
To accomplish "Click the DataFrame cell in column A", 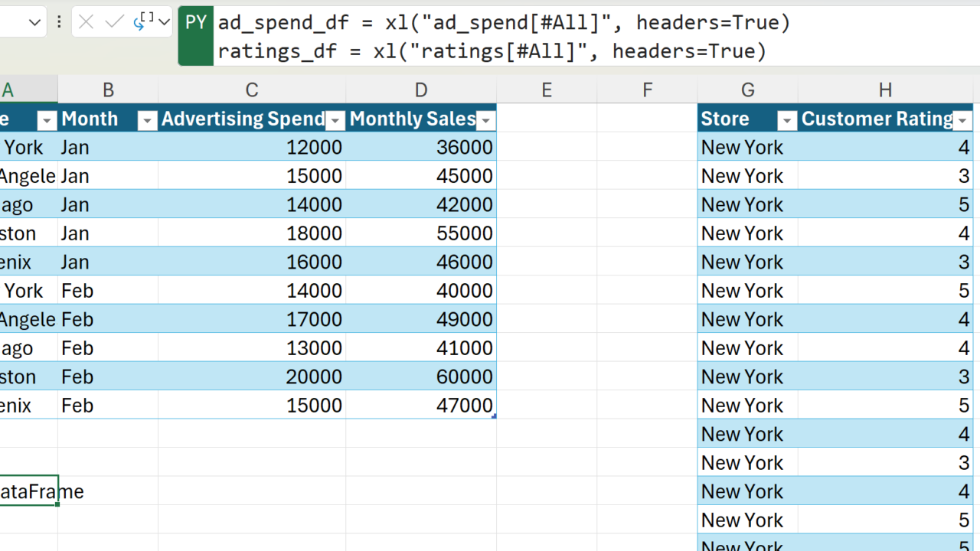I will 29,491.
